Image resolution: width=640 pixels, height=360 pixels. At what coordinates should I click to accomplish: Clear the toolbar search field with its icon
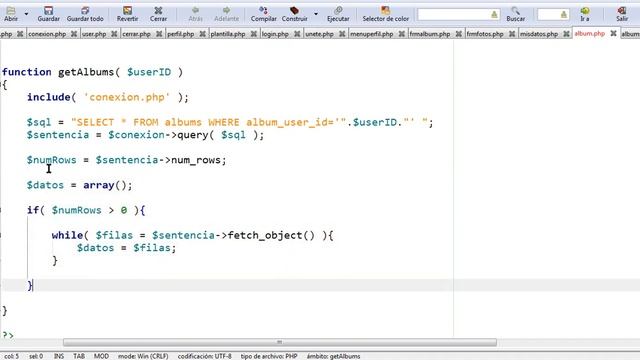(x=494, y=15)
